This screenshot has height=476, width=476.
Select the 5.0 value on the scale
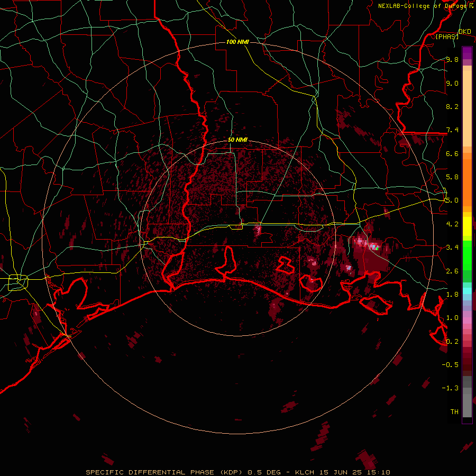[x=452, y=200]
